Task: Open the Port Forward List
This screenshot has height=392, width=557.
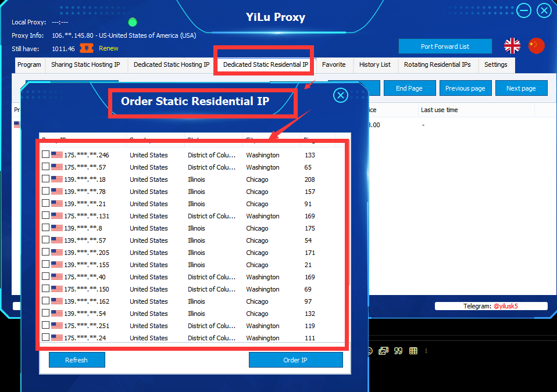Action: pos(445,46)
